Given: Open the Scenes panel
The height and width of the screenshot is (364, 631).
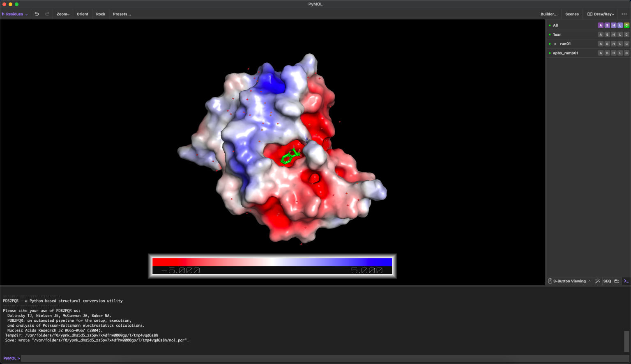Looking at the screenshot, I should [x=572, y=14].
